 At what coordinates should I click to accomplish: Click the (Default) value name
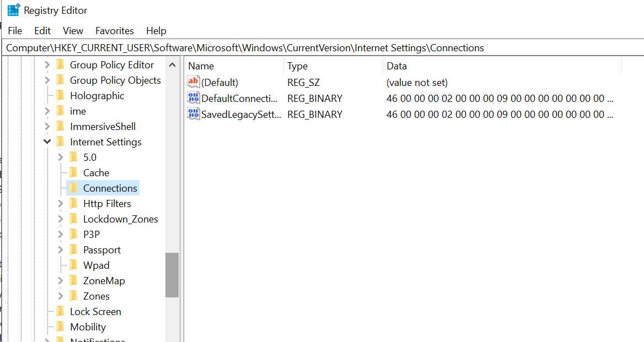(220, 83)
